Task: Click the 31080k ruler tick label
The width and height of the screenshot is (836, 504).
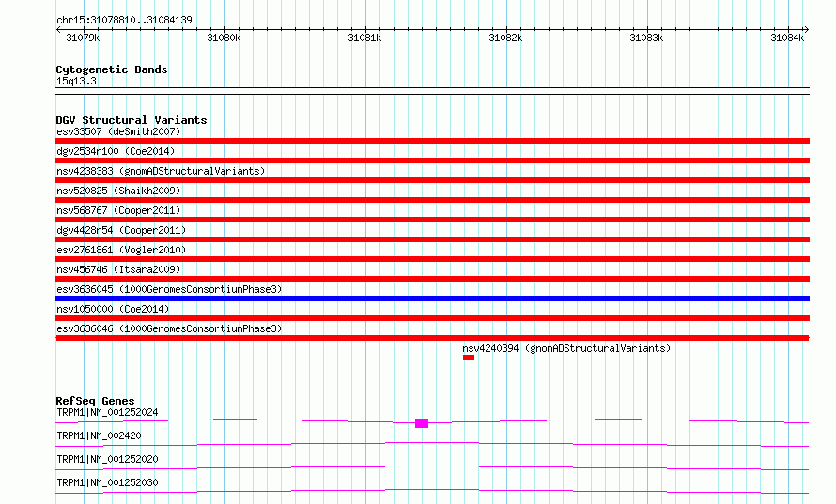Action: click(224, 38)
